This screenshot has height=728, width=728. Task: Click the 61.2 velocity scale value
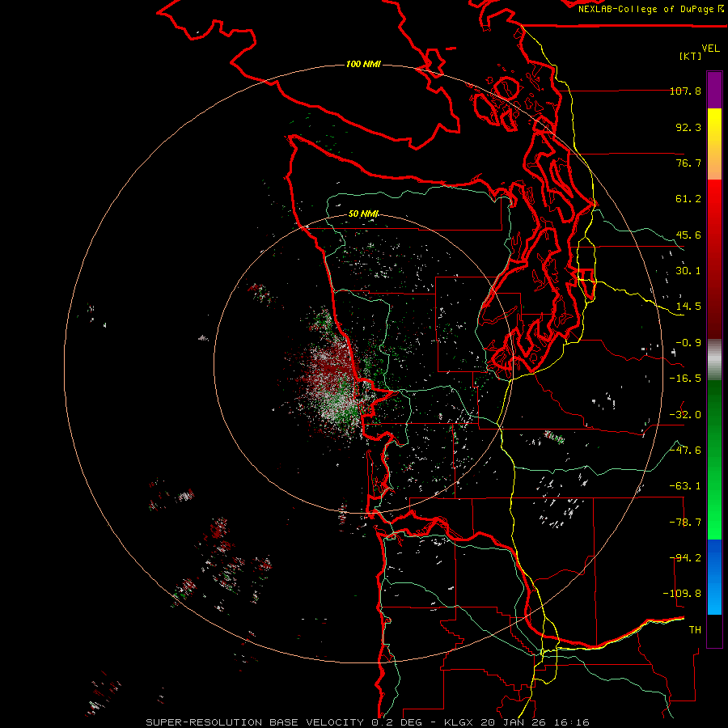[x=688, y=199]
